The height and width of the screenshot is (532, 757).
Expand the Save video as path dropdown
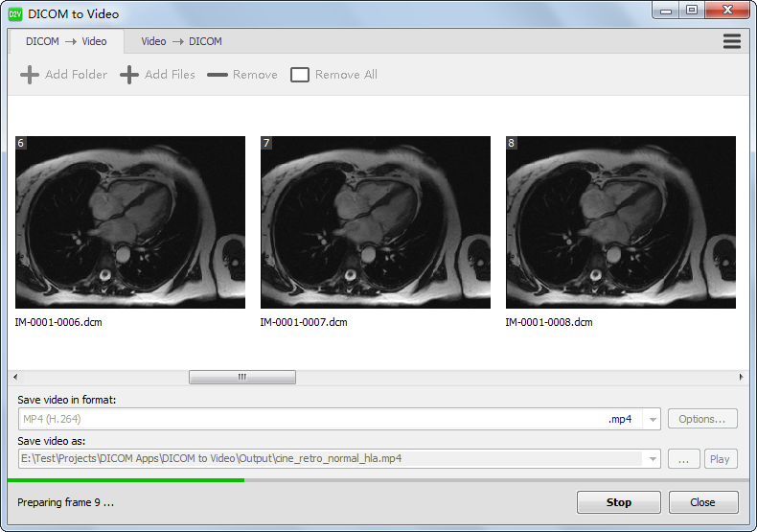coord(653,459)
